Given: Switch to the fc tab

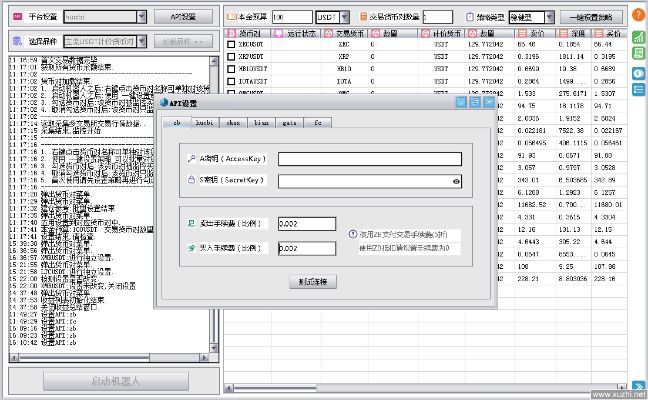Looking at the screenshot, I should [317, 123].
